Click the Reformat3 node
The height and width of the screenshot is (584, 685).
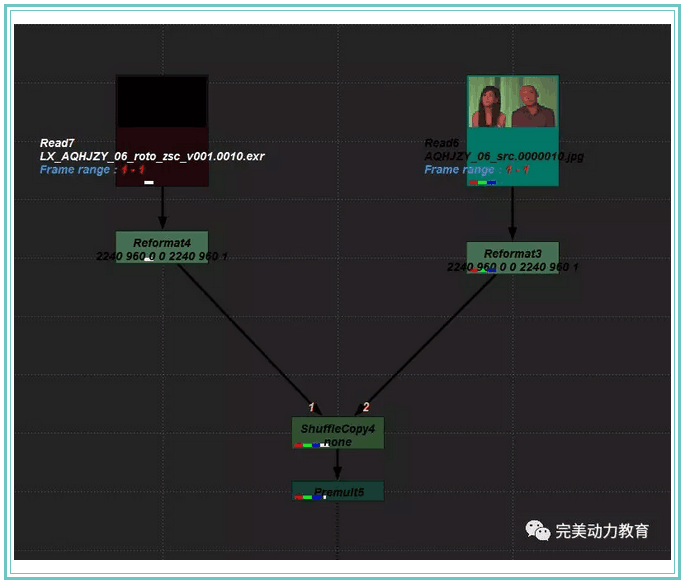click(x=513, y=258)
